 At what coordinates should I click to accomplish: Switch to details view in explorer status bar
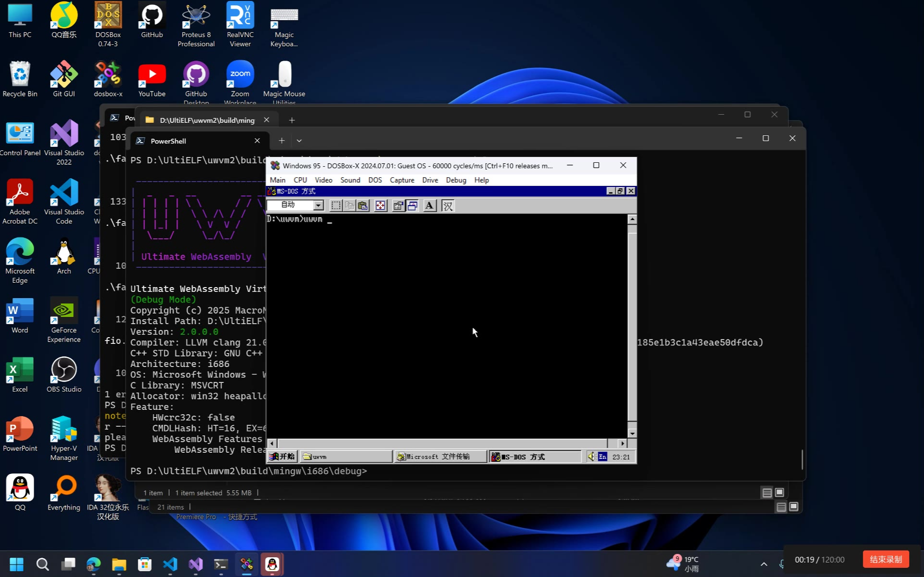click(x=767, y=493)
